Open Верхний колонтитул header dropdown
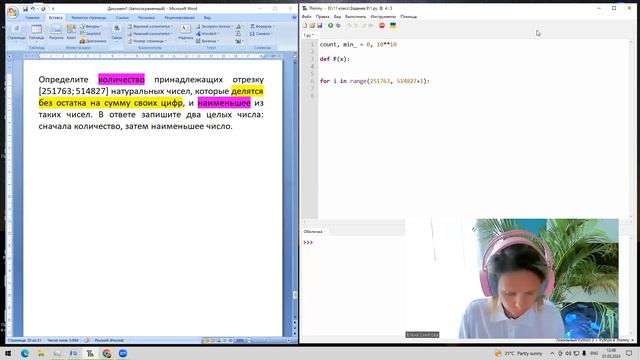This screenshot has height=360, width=640. point(150,26)
